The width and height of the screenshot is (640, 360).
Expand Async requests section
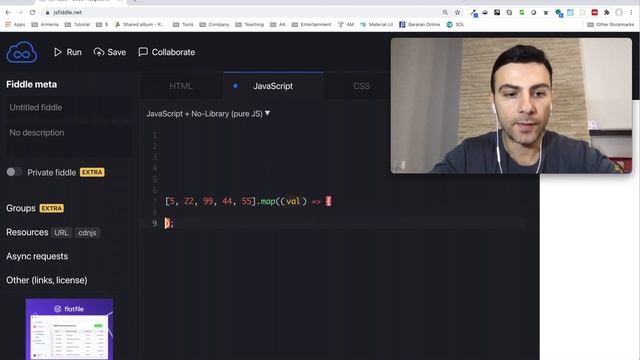coord(37,256)
